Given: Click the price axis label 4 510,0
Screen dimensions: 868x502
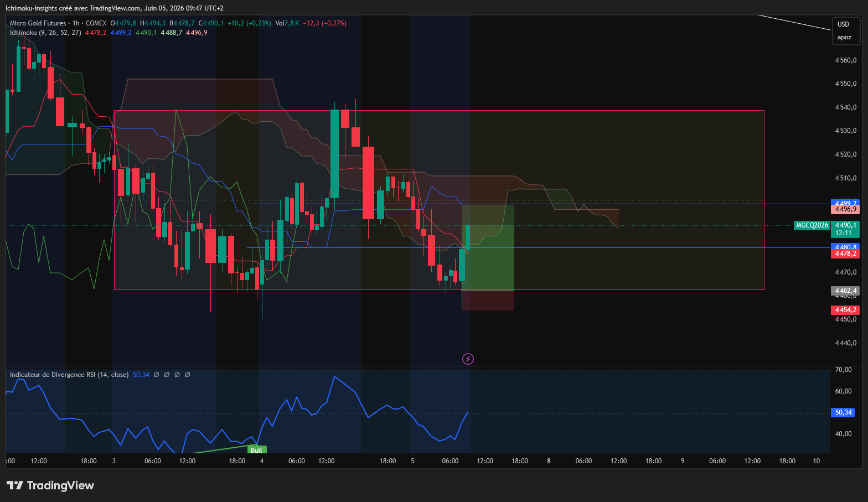Looking at the screenshot, I should [x=846, y=178].
